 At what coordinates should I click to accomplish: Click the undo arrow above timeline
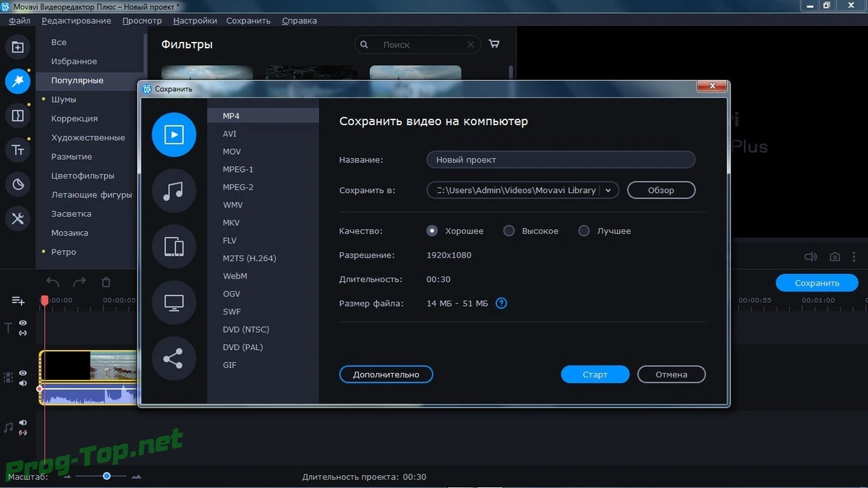tap(52, 282)
